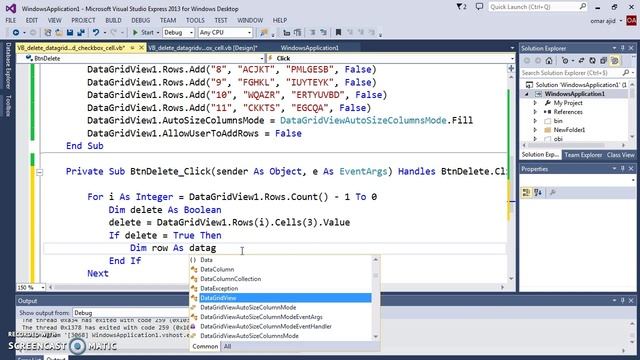Open the VIEW menu
Image resolution: width=640 pixels, height=360 pixels.
55,20
